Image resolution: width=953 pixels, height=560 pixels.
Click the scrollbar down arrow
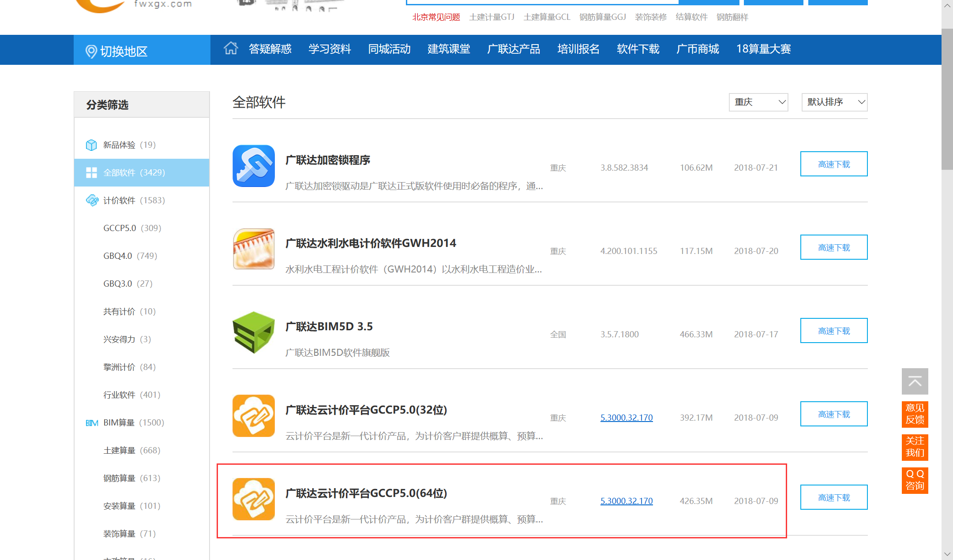947,554
